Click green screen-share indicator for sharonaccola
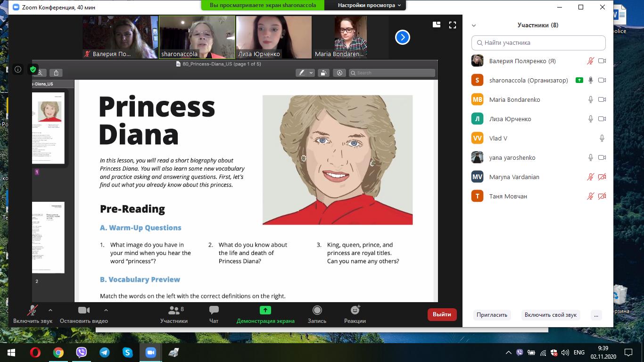The image size is (644, 362). click(x=579, y=80)
